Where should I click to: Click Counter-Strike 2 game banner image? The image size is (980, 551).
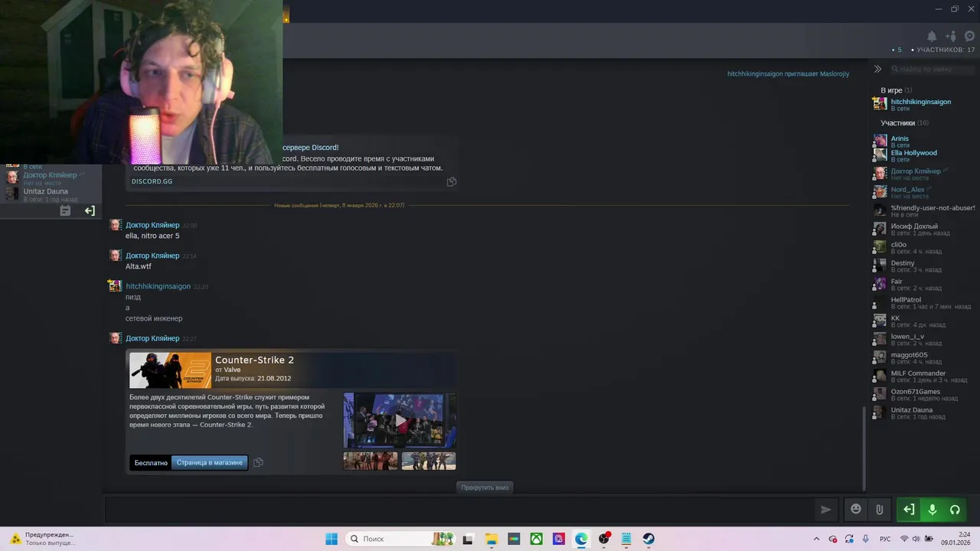coord(170,370)
